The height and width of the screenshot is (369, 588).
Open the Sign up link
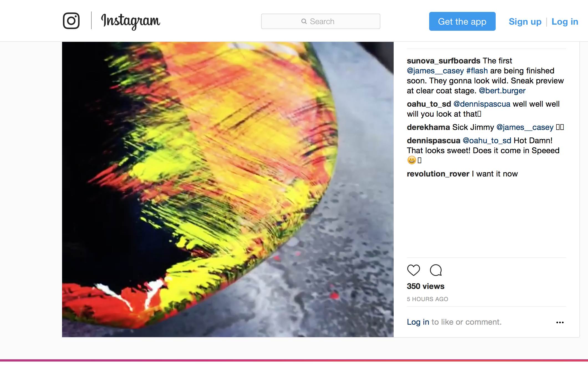tap(525, 22)
